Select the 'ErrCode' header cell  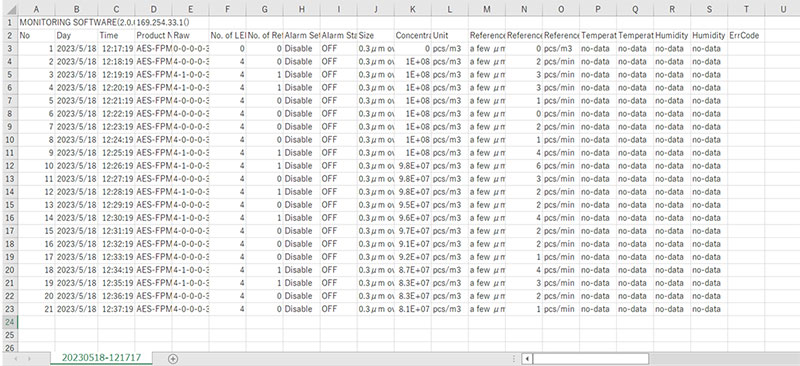click(x=746, y=36)
